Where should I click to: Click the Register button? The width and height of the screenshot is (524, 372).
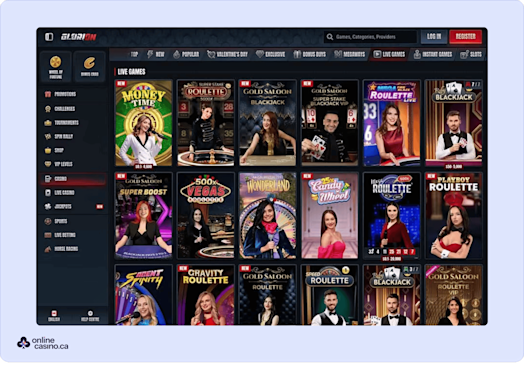466,36
